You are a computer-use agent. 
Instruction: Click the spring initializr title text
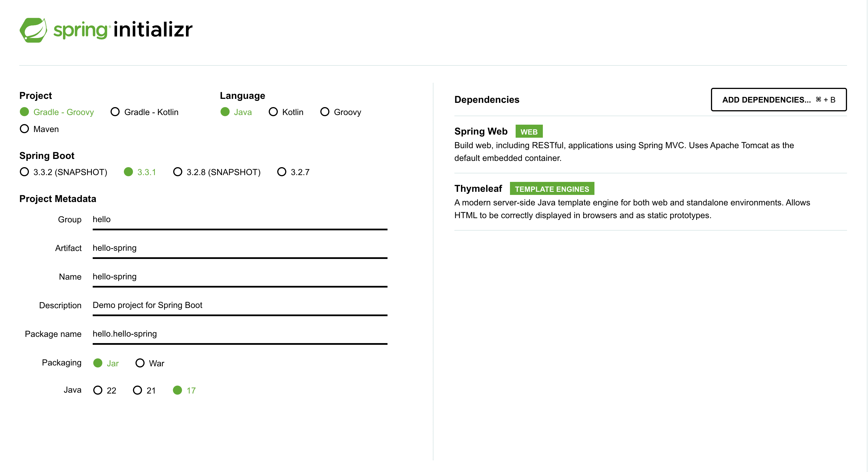pyautogui.click(x=123, y=30)
